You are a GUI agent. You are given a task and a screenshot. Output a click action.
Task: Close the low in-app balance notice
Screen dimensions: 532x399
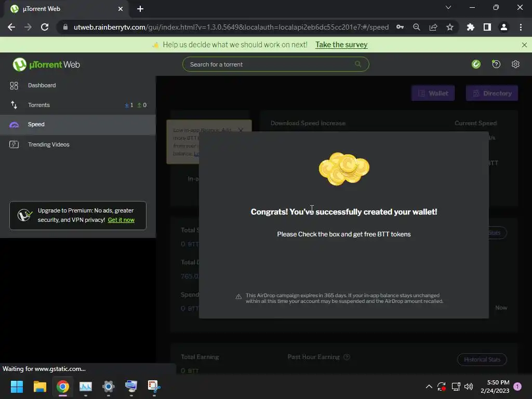(x=241, y=130)
